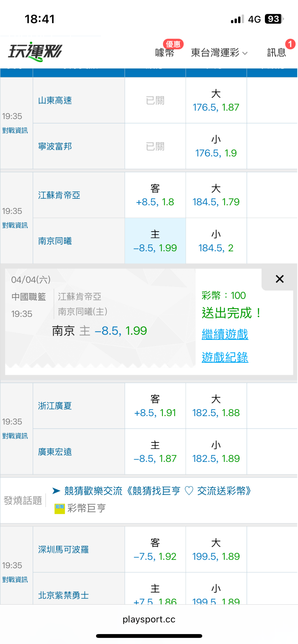Open the 遊戲紀錄 link
Image resolution: width=298 pixels, height=644 pixels.
tap(225, 357)
